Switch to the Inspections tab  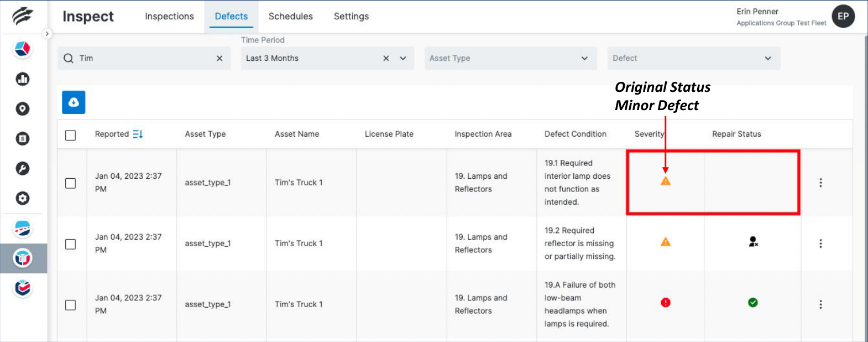(x=169, y=17)
